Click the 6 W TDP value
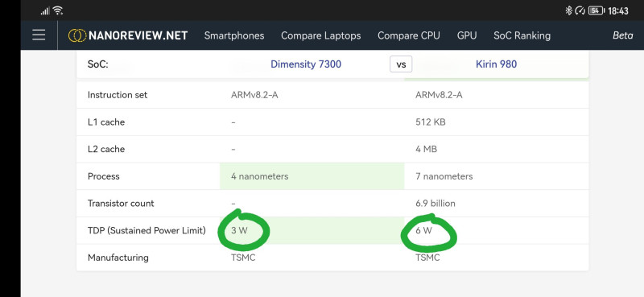The image size is (644, 297). (x=424, y=230)
